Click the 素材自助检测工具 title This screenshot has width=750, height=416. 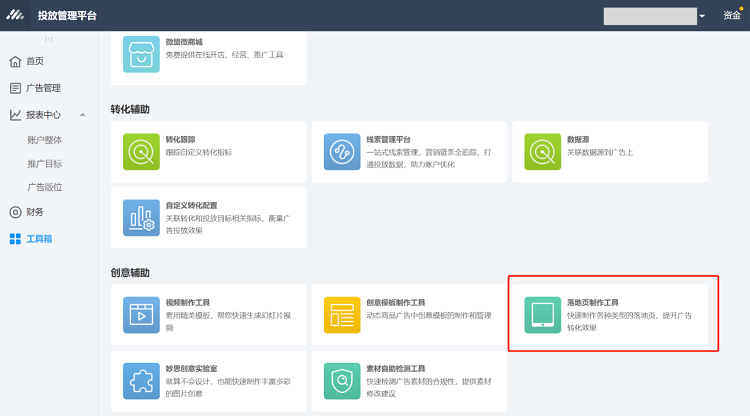[396, 369]
